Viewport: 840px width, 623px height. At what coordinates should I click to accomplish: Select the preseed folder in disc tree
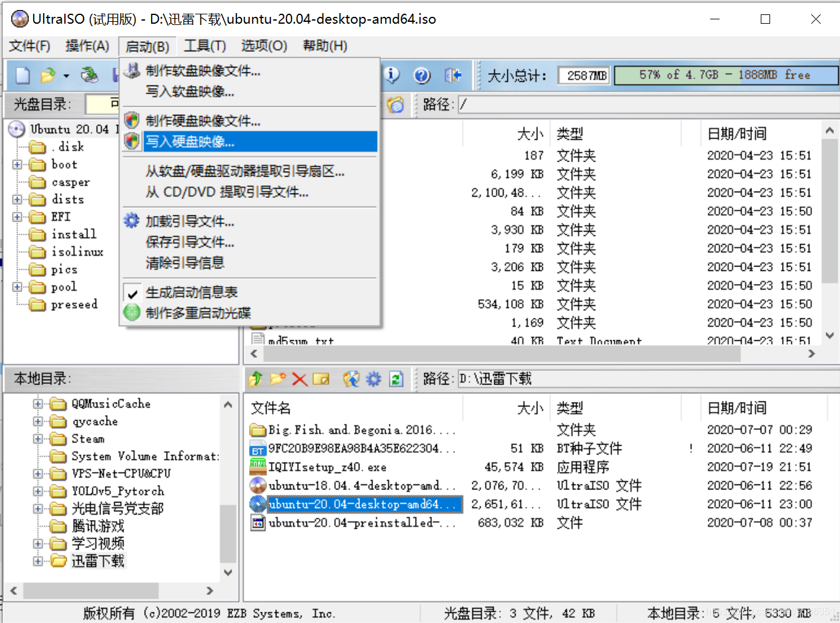(x=74, y=305)
